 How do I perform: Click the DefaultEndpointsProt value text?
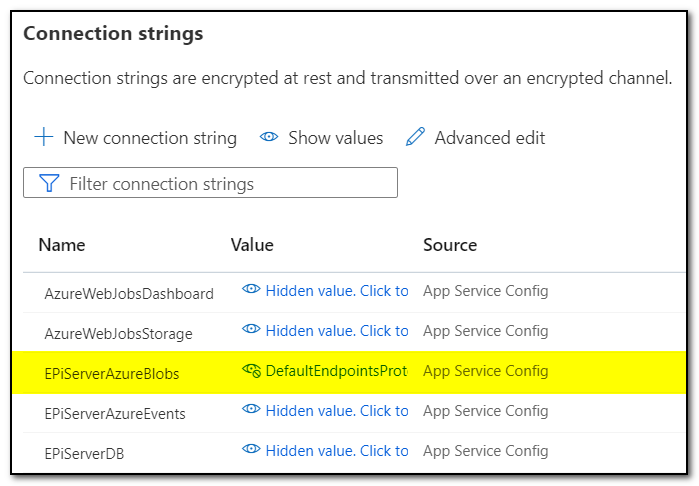point(336,371)
